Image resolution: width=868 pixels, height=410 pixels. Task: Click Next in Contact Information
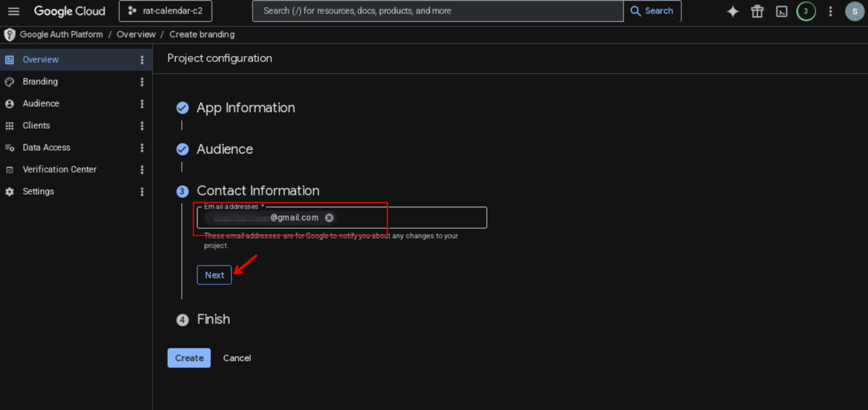(x=214, y=275)
